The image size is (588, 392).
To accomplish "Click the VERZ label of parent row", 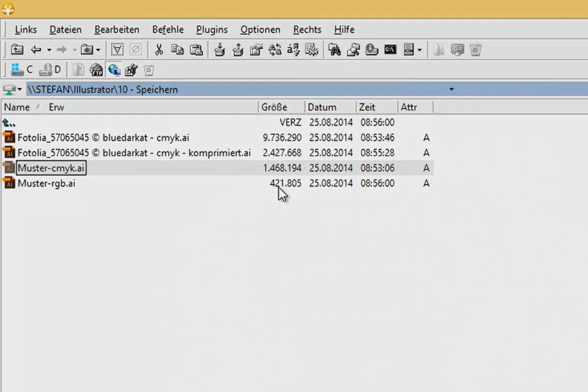I will 291,122.
